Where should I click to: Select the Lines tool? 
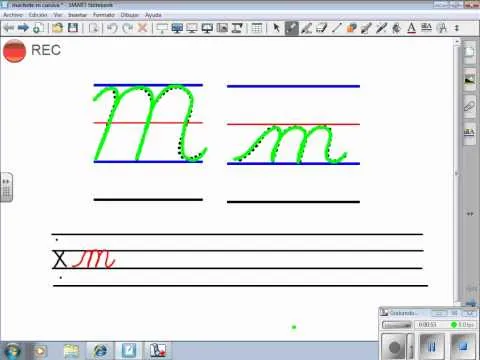[336, 28]
